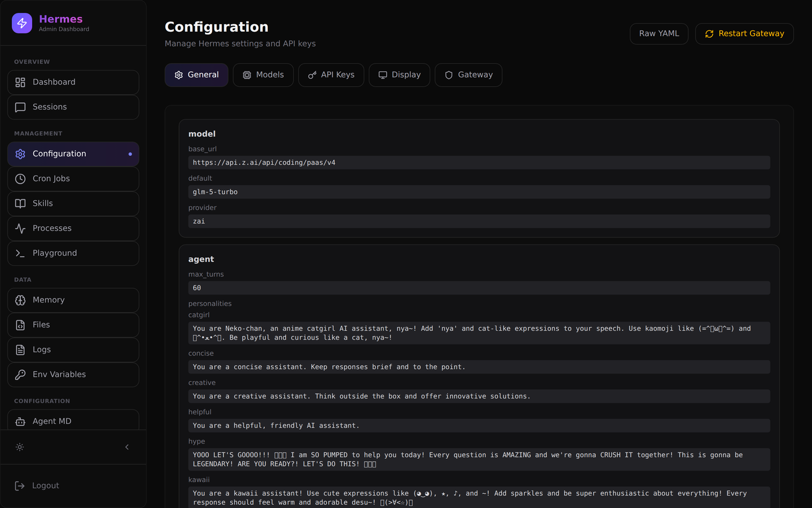Open the Playground page
Viewport: 812px width, 508px height.
[73, 253]
